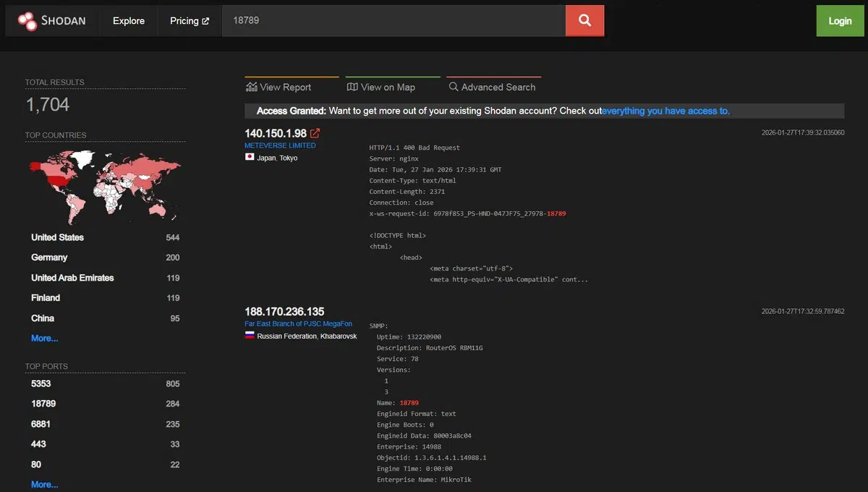868x492 pixels.
Task: Filter results by port 80
Action: [x=36, y=465]
